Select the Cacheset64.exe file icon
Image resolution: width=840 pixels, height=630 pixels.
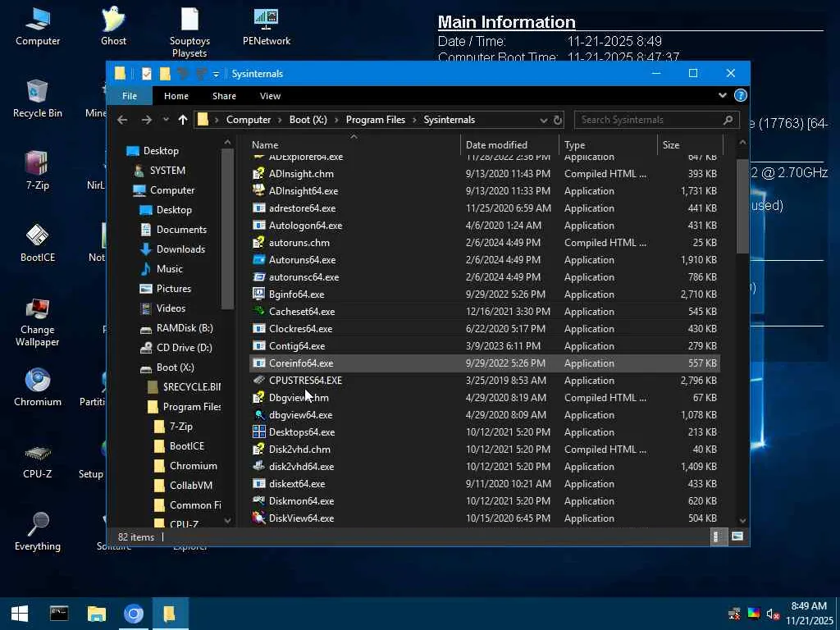coord(258,311)
